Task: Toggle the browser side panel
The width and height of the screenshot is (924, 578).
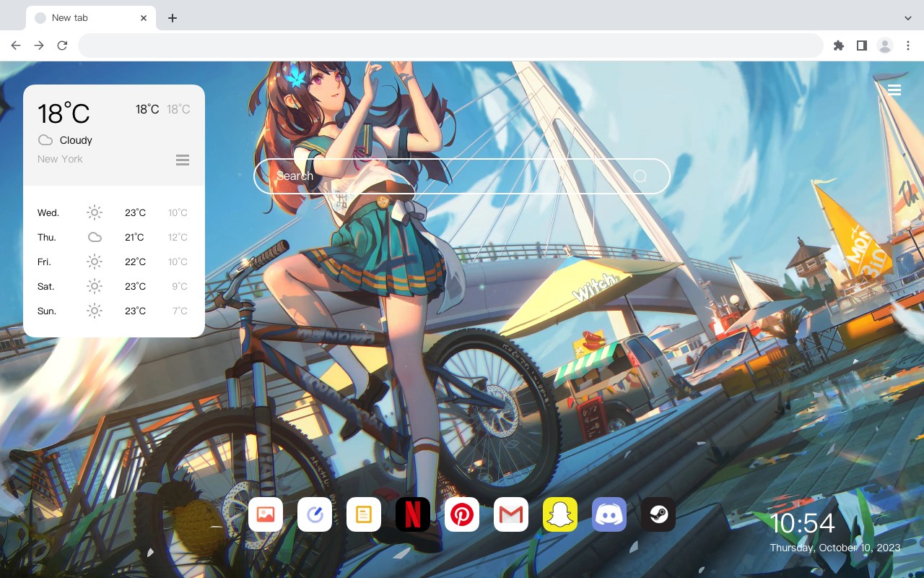Action: pos(861,46)
